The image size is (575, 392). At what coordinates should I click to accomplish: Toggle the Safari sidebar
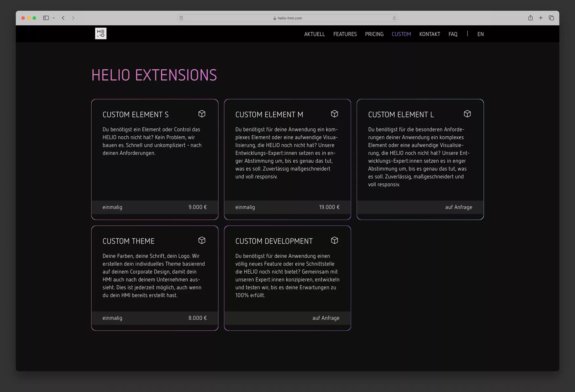point(46,18)
